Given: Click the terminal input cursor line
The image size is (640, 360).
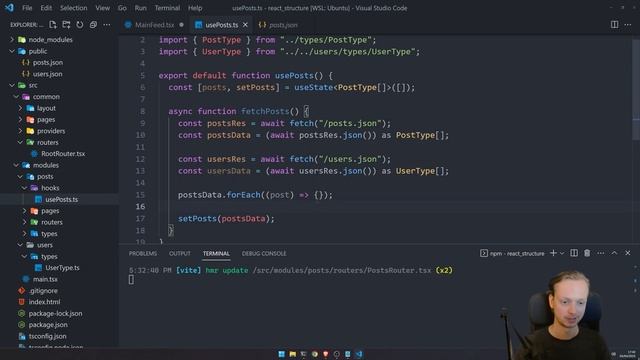Looking at the screenshot, I should click(131, 280).
